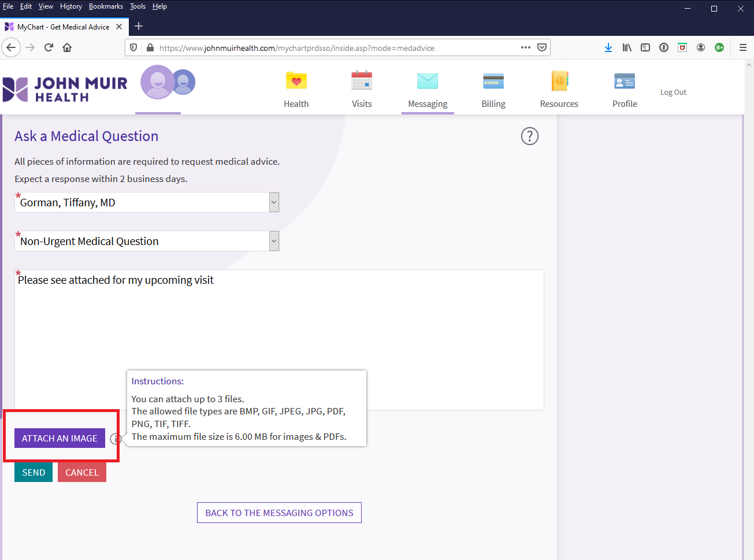754x560 pixels.
Task: Open the Billing section icon
Action: [493, 81]
